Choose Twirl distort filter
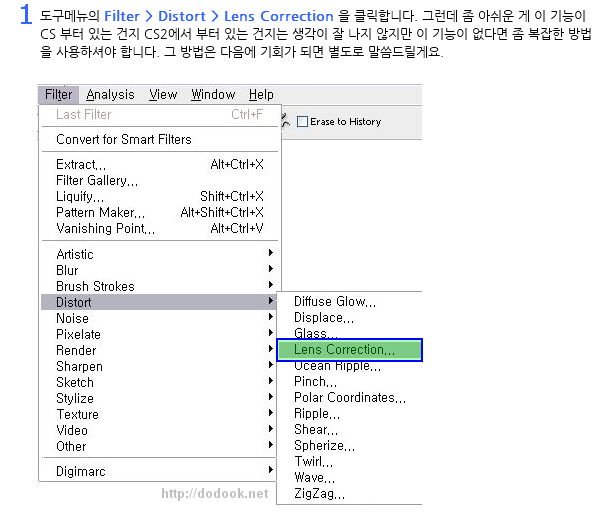The height and width of the screenshot is (521, 600). coord(349,462)
